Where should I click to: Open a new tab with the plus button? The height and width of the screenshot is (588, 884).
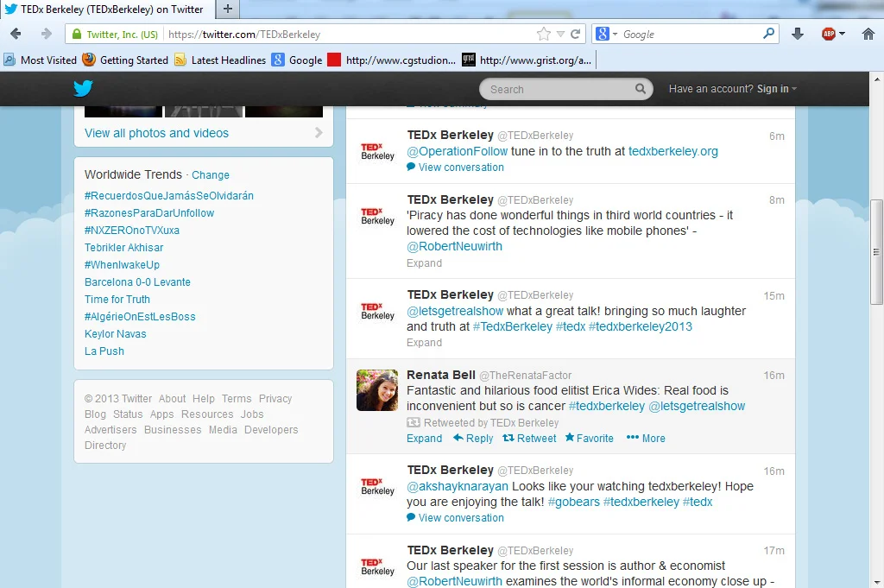pyautogui.click(x=228, y=9)
